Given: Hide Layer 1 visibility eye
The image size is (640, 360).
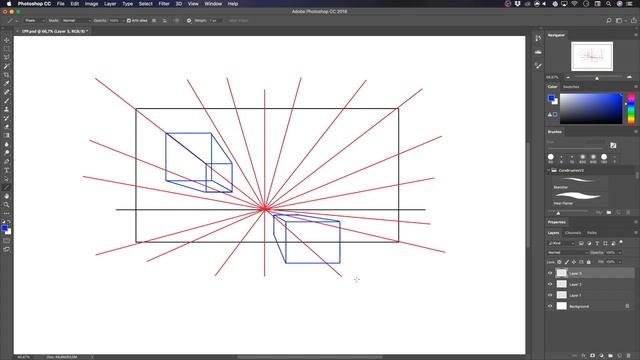Looking at the screenshot, I should pyautogui.click(x=550, y=295).
